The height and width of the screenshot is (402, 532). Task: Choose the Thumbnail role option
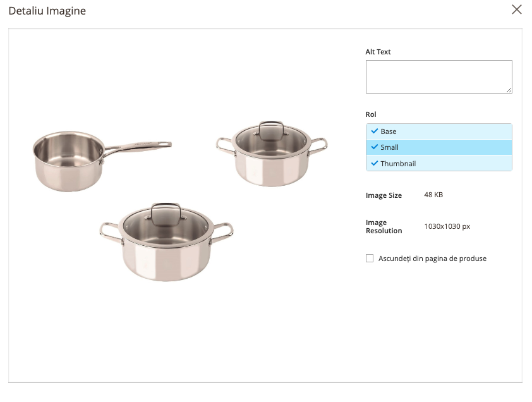438,163
